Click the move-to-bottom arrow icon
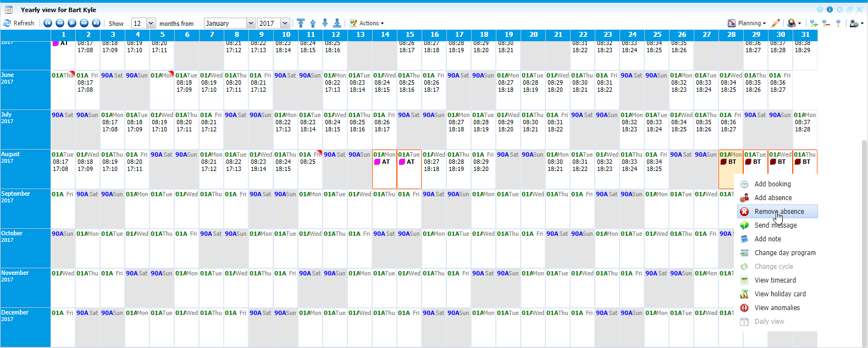The width and height of the screenshot is (868, 348). click(337, 23)
